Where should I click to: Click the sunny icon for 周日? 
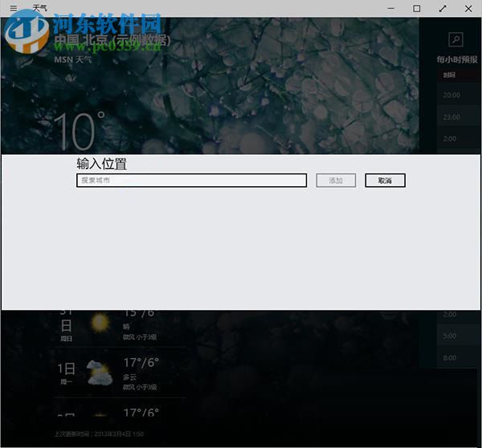100,322
